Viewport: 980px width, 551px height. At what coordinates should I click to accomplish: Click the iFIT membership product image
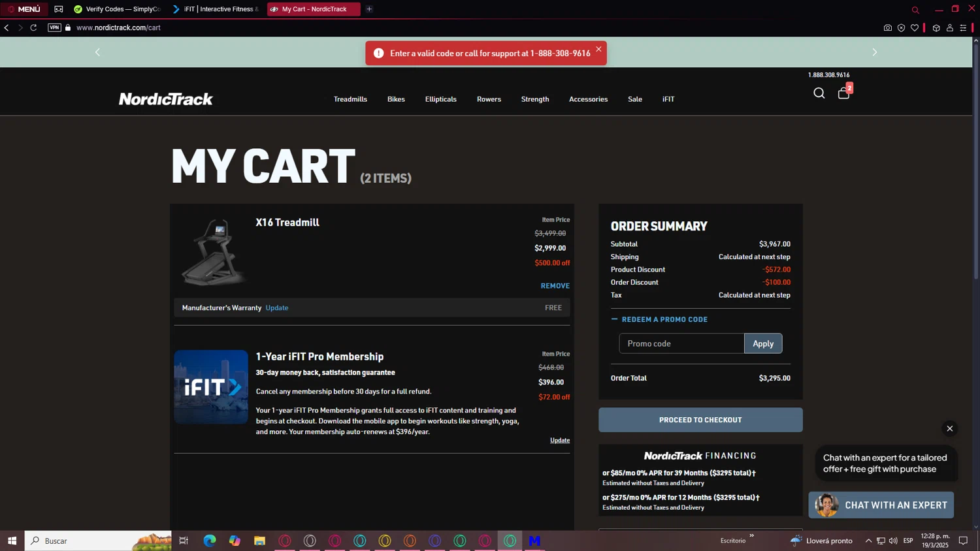[x=211, y=387]
